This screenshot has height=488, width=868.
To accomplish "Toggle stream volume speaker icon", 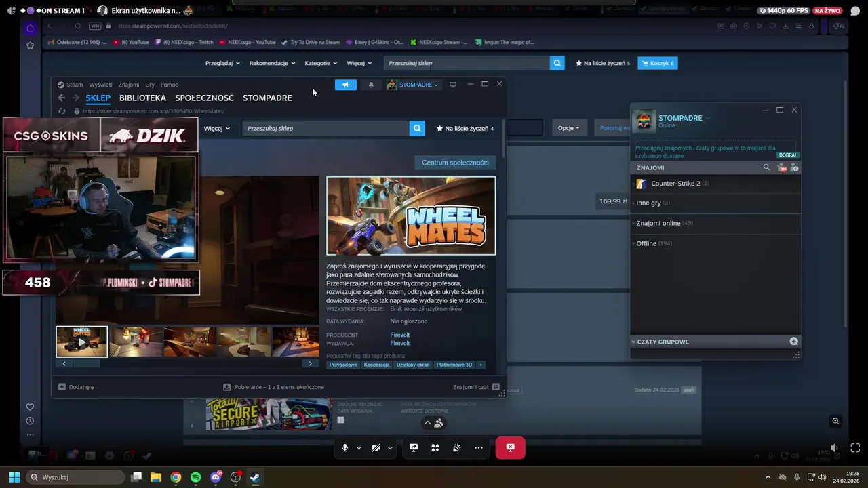I will [834, 448].
